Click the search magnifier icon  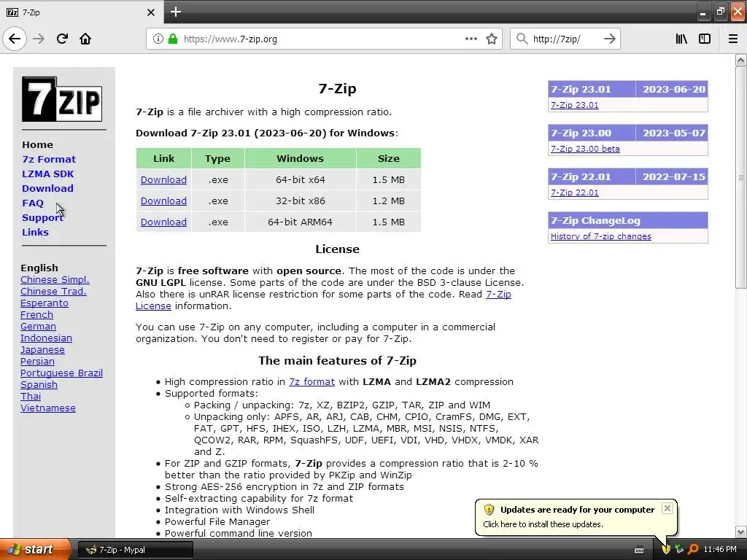point(522,39)
